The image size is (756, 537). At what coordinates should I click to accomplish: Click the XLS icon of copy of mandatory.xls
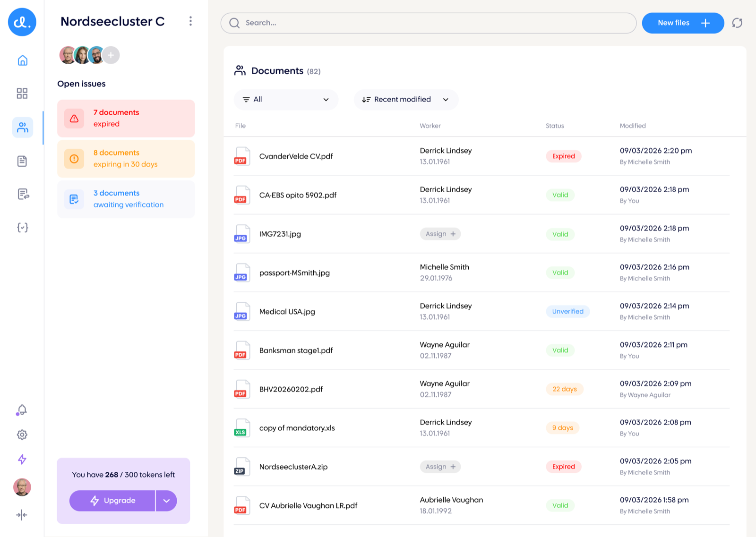[x=242, y=428]
